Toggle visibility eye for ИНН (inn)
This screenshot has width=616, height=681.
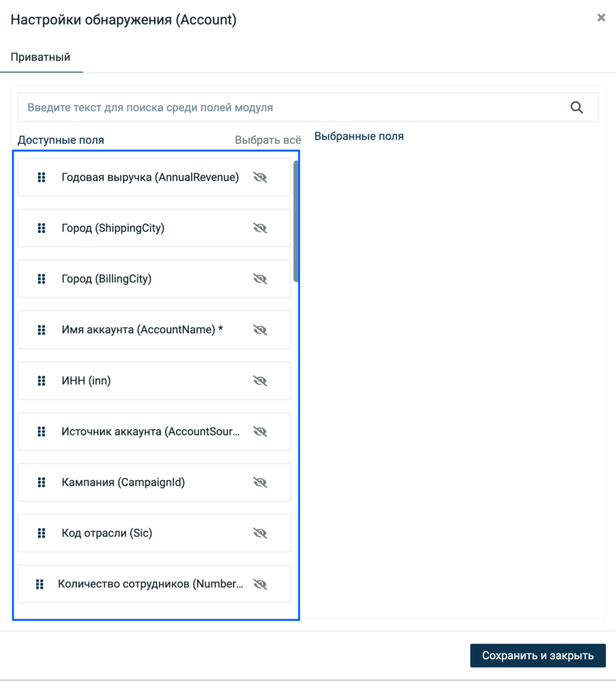coord(260,381)
